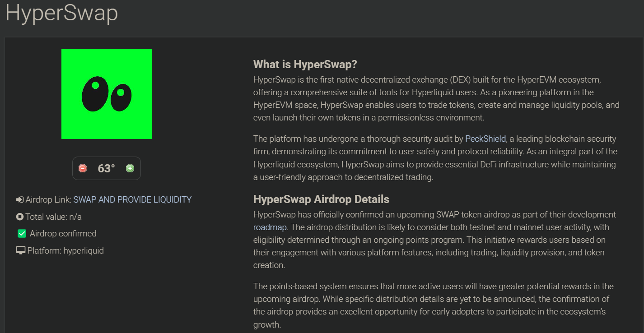Open the SWAP AND PROVIDE LIQUIDITY link
The image size is (644, 333).
(132, 199)
